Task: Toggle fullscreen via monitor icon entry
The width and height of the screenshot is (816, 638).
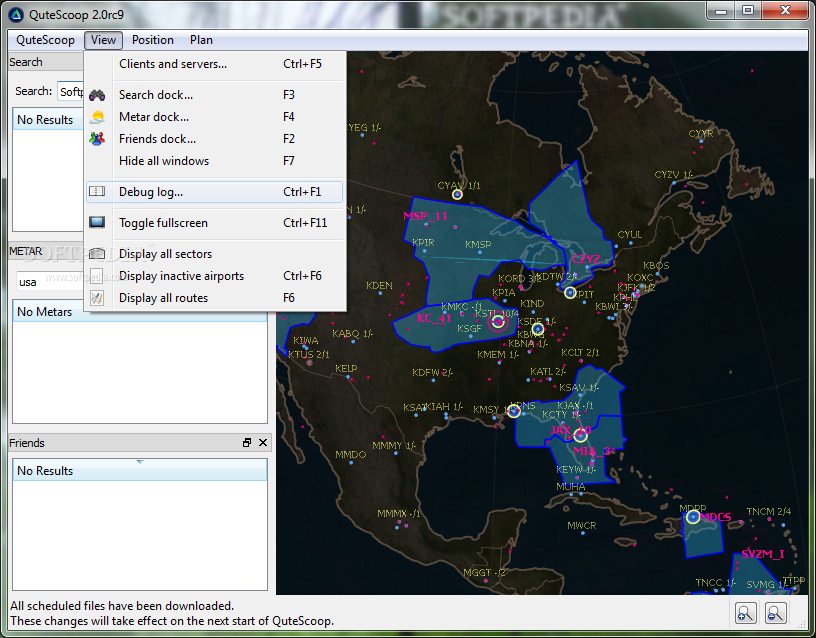Action: [214, 223]
